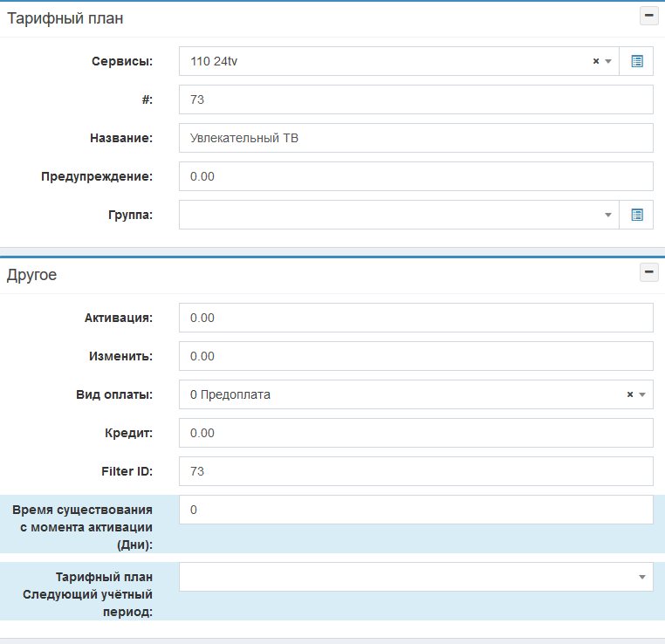Clear the Сервисы selection with the x
The width and height of the screenshot is (665, 644).
tap(596, 61)
